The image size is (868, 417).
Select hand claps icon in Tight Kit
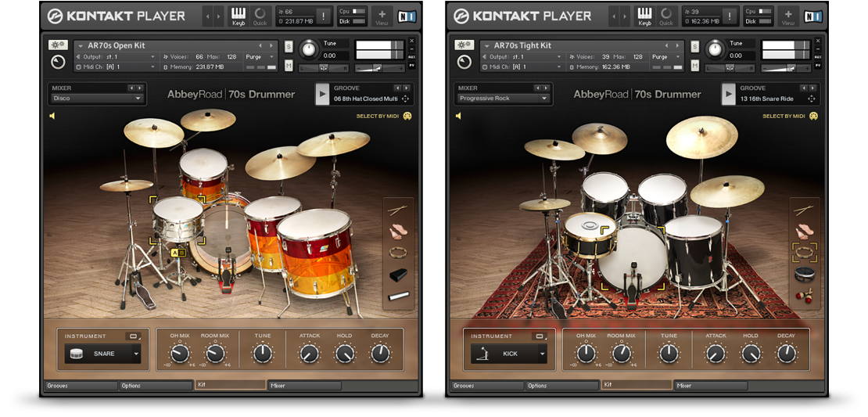pyautogui.click(x=804, y=232)
